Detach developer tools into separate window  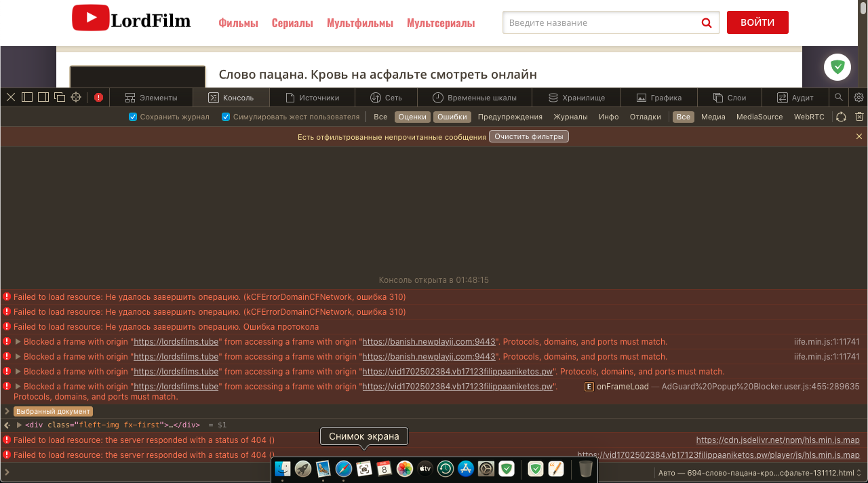coord(59,97)
